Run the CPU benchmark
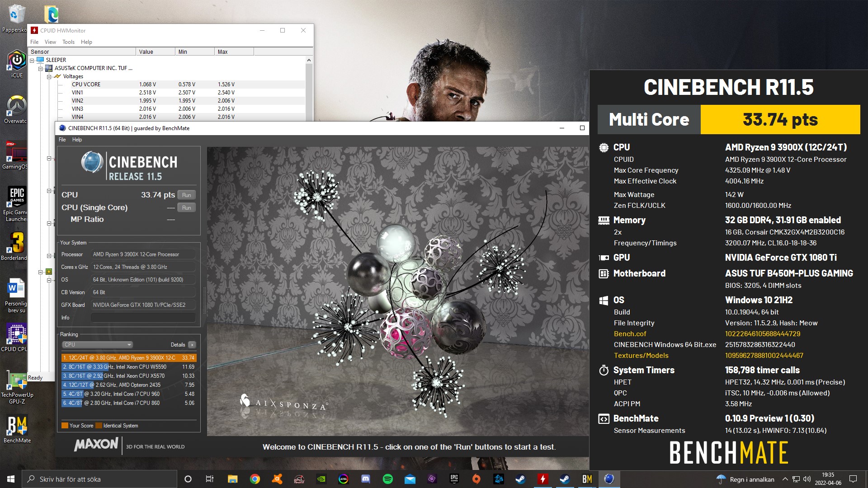Screen dimensions: 868x488 click(187, 195)
